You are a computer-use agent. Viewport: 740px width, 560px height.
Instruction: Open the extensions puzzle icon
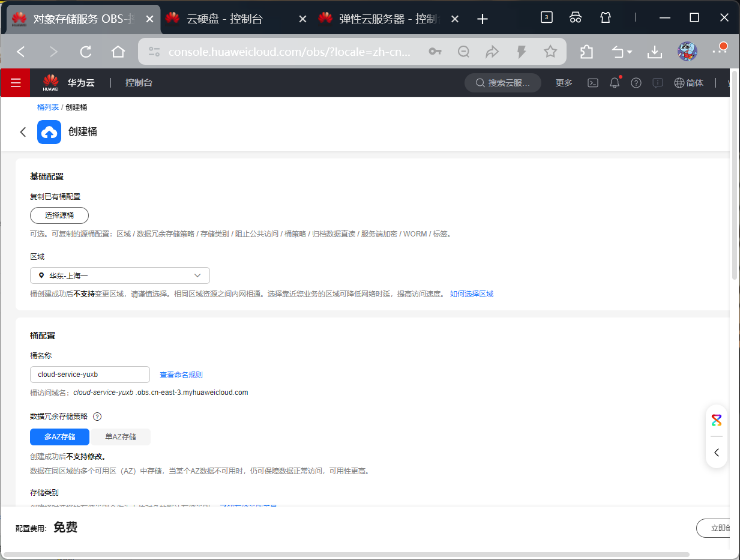(x=587, y=52)
